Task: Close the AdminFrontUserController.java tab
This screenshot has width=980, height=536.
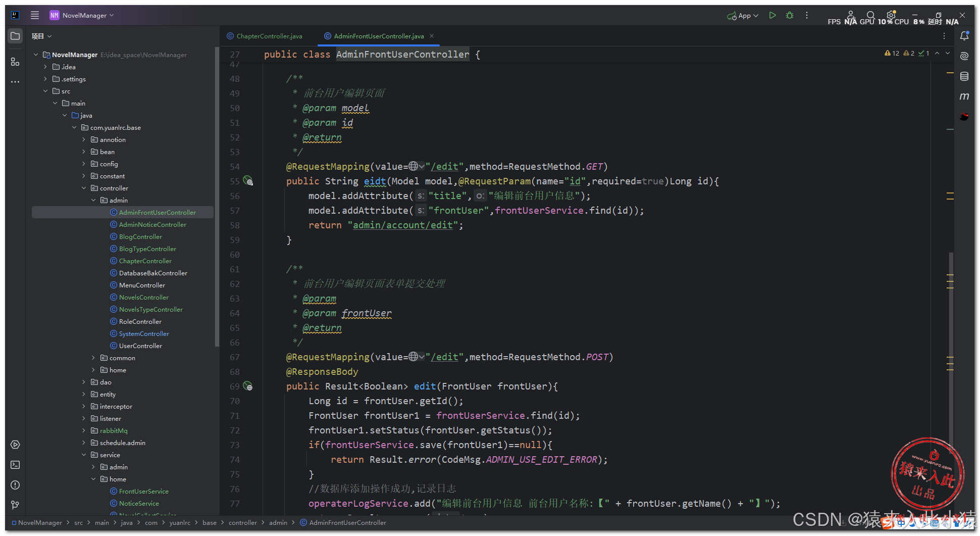Action: click(432, 36)
